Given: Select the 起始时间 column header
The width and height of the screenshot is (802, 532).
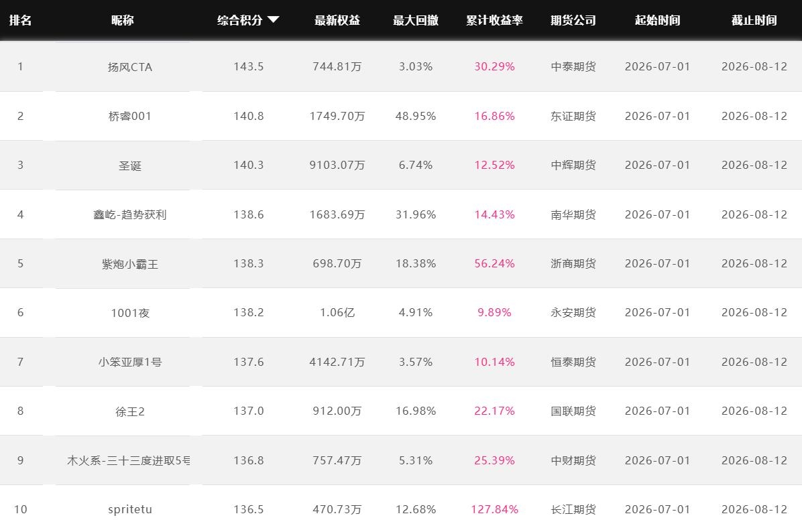Looking at the screenshot, I should (657, 20).
